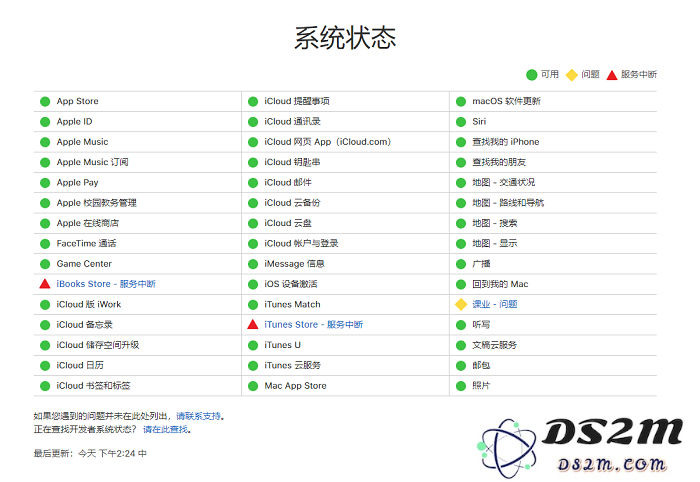The image size is (700, 482).
Task: Select the 地图 - 搜索 row text
Action: 495,223
